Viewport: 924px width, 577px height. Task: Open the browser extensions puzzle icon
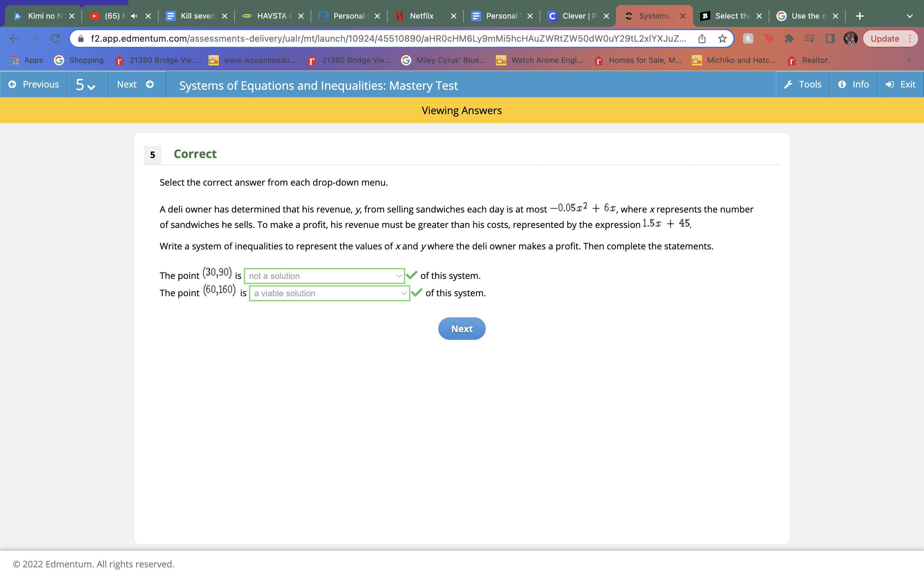coord(789,38)
